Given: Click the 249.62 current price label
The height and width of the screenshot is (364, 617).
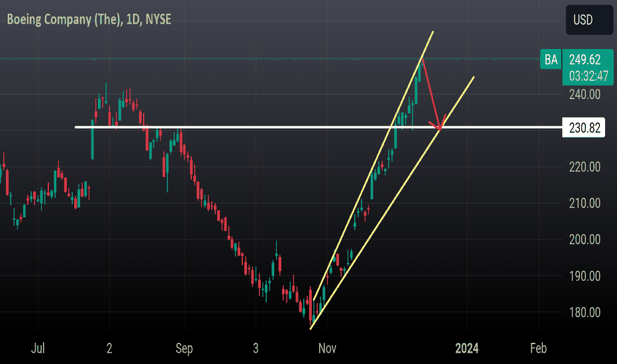Looking at the screenshot, I should 585,60.
